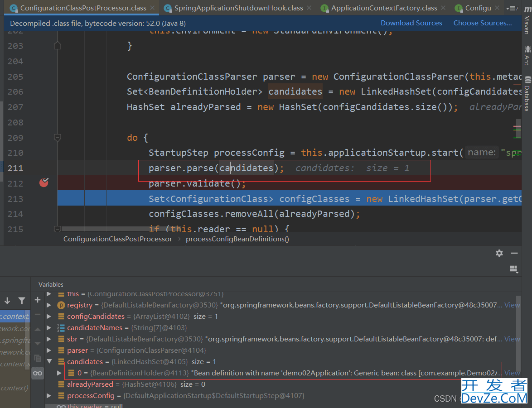This screenshot has width=532, height=408.
Task: Toggle the breakpoint on line 212
Action: 44,183
